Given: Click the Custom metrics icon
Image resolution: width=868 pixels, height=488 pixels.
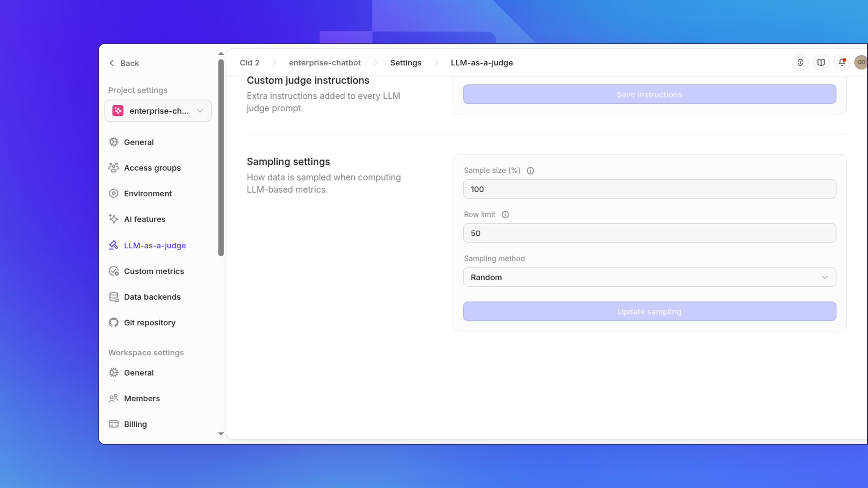Looking at the screenshot, I should (x=114, y=271).
